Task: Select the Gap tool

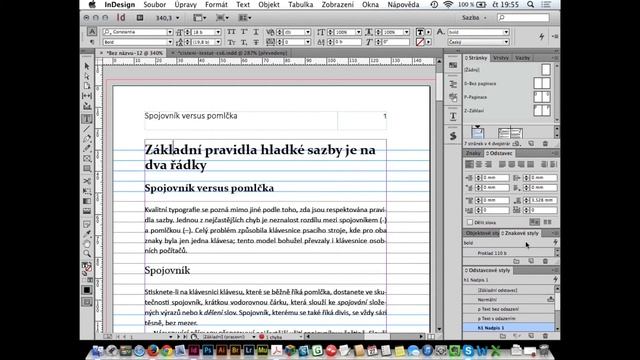Action: (x=87, y=96)
